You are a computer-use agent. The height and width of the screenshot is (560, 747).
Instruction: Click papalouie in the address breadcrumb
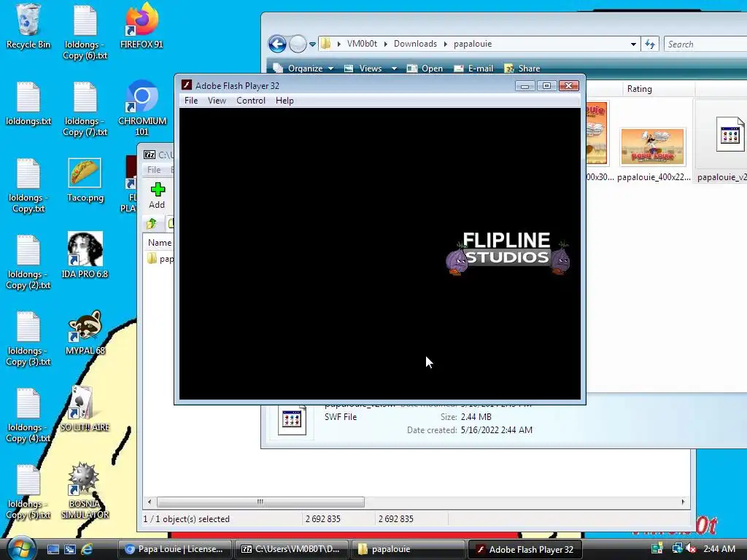473,44
